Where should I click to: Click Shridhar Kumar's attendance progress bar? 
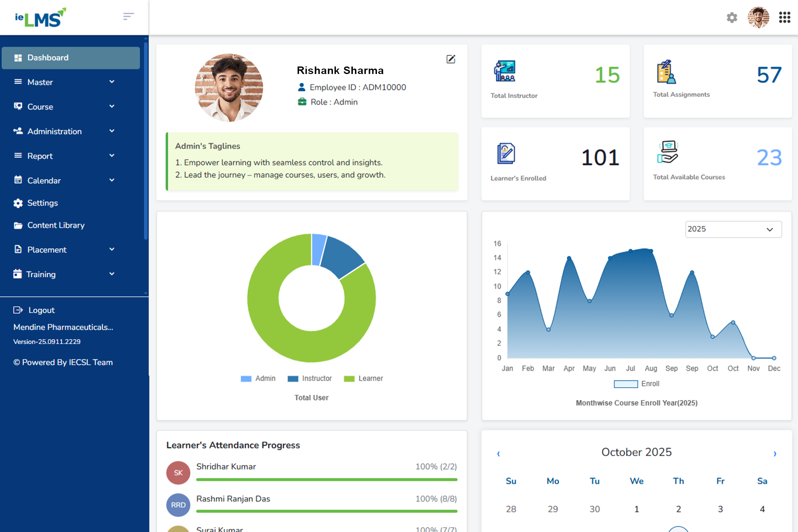(x=327, y=479)
